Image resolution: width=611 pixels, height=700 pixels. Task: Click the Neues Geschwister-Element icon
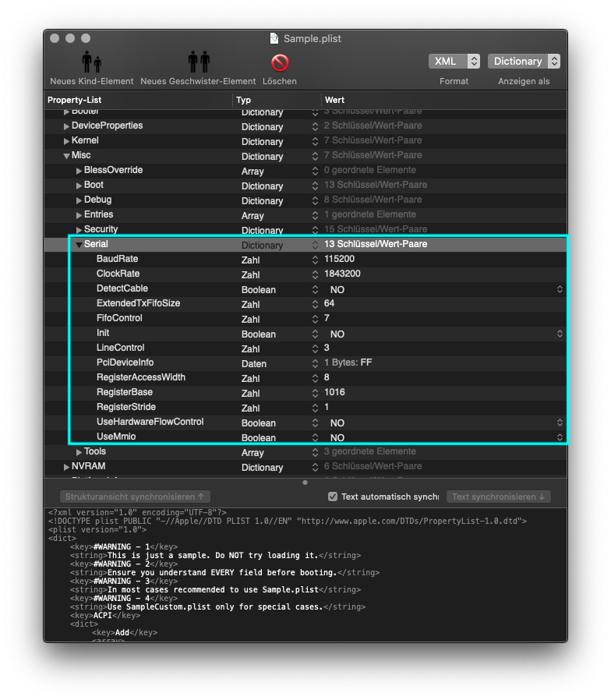[x=199, y=62]
